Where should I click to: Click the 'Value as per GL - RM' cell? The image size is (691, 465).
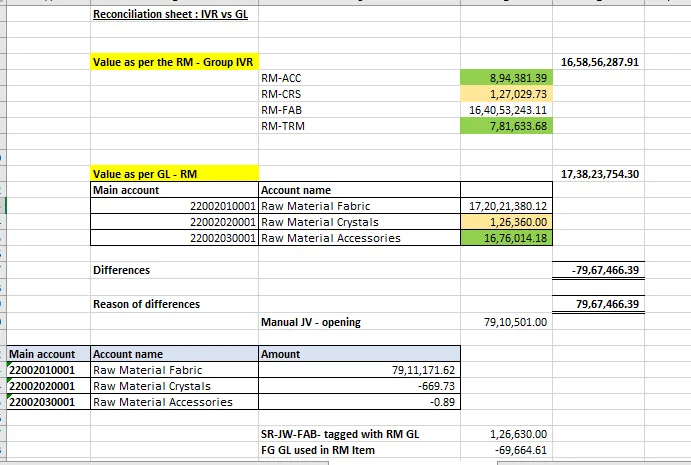click(175, 174)
